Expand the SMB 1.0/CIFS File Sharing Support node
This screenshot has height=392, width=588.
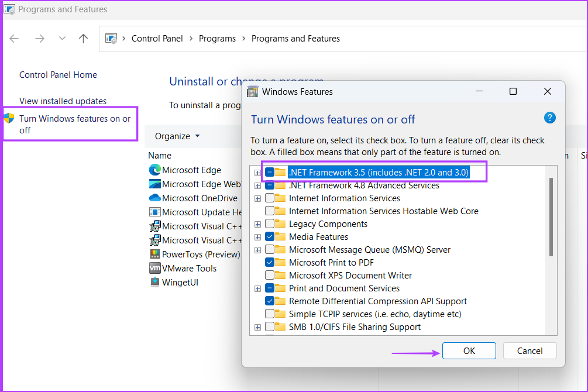(257, 327)
